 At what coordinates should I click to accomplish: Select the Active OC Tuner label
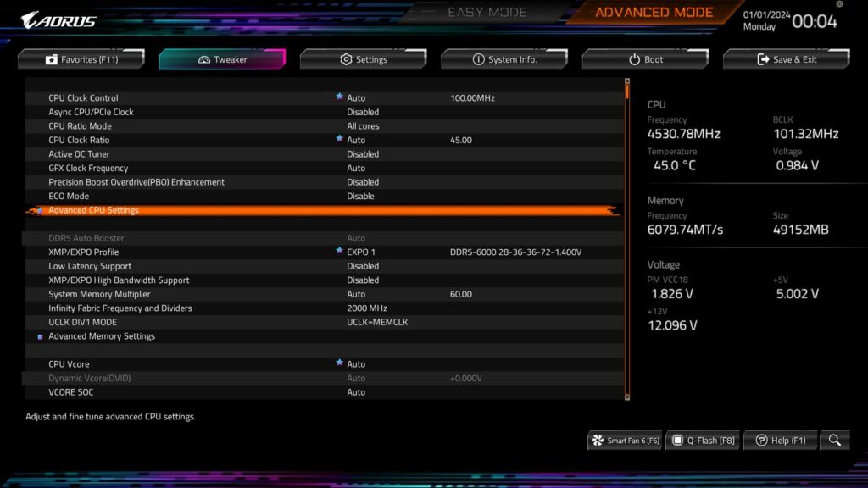click(79, 154)
